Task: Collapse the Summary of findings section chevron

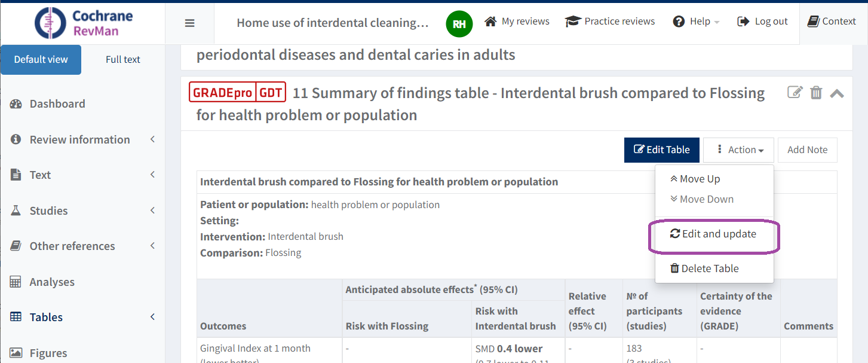Action: (837, 93)
